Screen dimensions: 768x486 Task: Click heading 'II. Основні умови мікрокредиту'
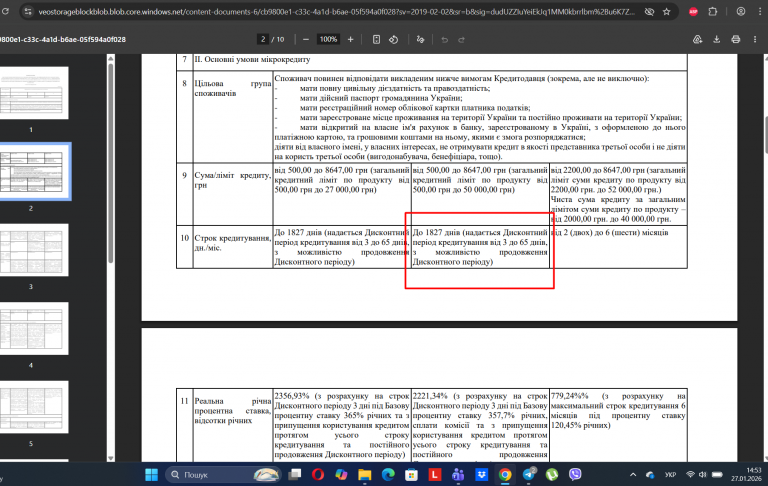pyautogui.click(x=252, y=59)
